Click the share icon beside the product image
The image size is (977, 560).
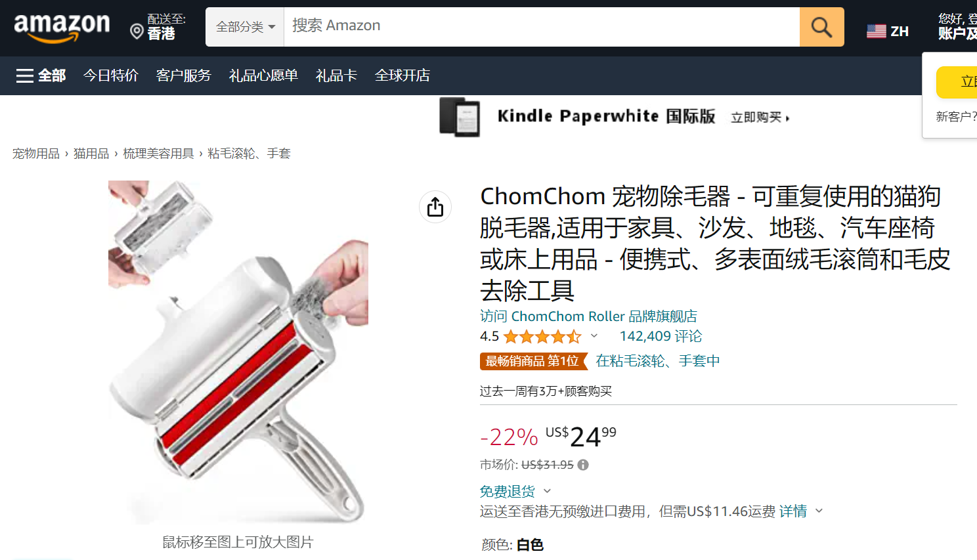pyautogui.click(x=435, y=207)
